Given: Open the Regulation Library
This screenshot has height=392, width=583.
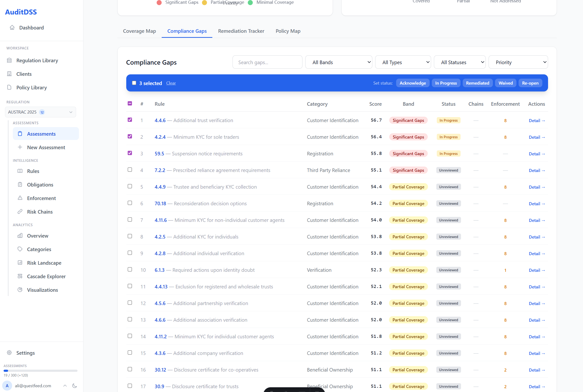Looking at the screenshot, I should tap(37, 60).
